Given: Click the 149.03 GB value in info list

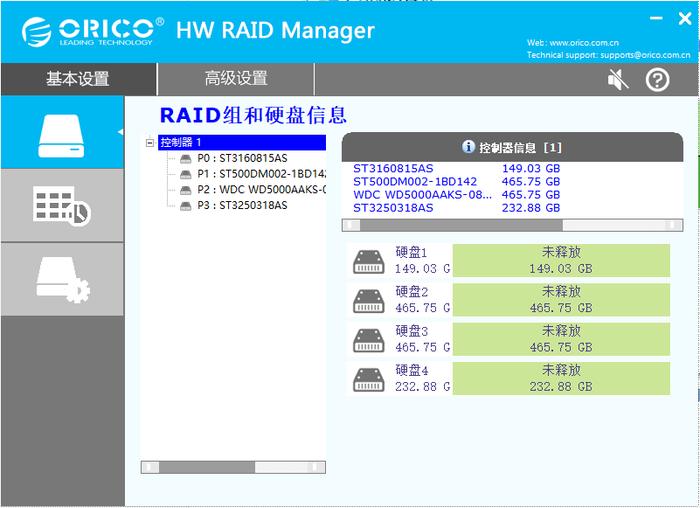Looking at the screenshot, I should (531, 169).
